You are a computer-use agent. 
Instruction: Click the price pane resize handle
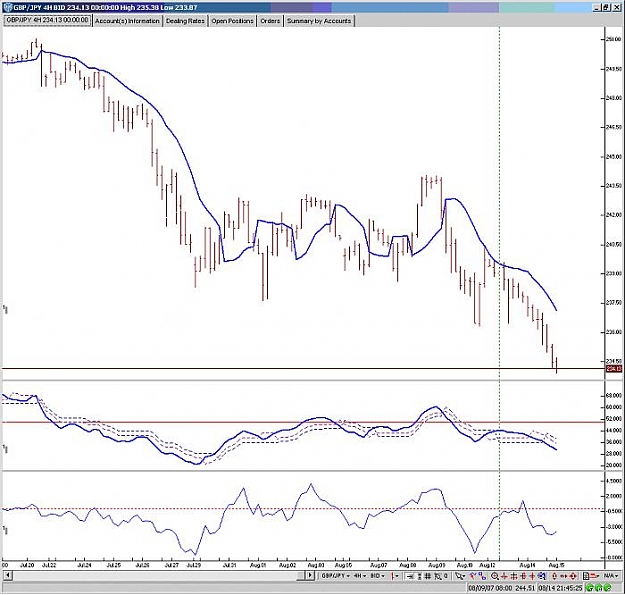(5, 309)
